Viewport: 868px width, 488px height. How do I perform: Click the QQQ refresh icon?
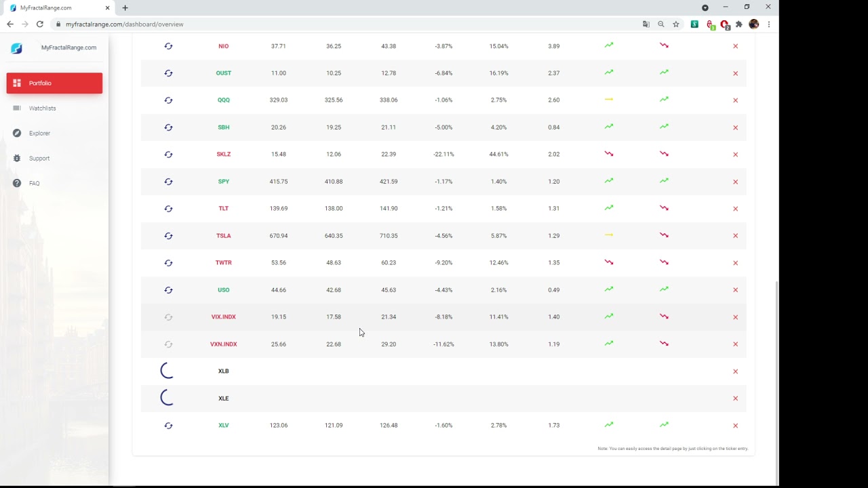168,100
